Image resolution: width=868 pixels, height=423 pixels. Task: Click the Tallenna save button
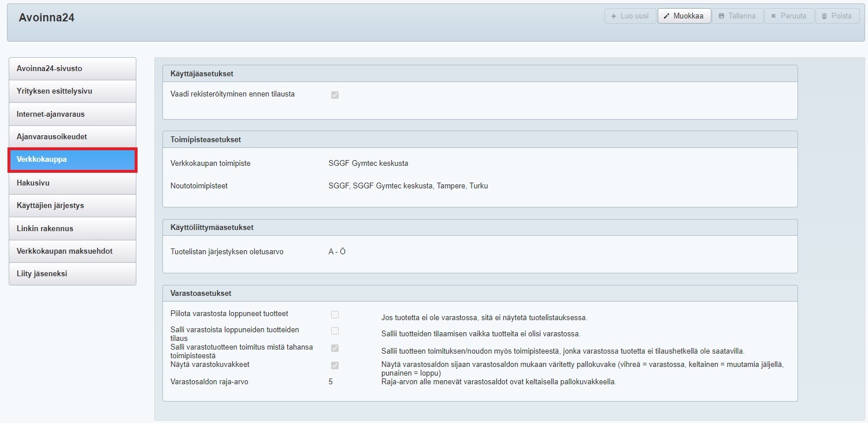737,16
